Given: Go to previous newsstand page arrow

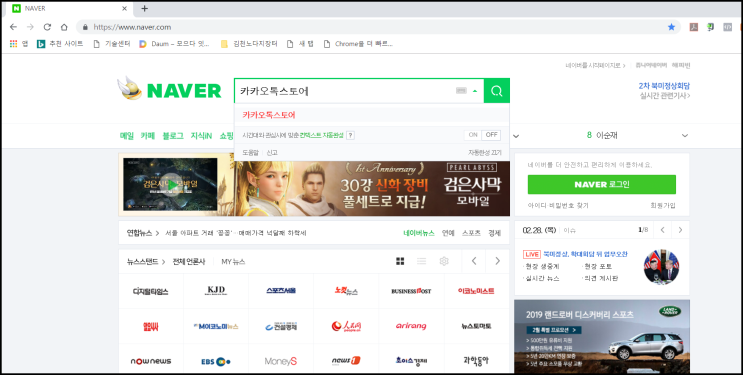Looking at the screenshot, I should point(474,261).
